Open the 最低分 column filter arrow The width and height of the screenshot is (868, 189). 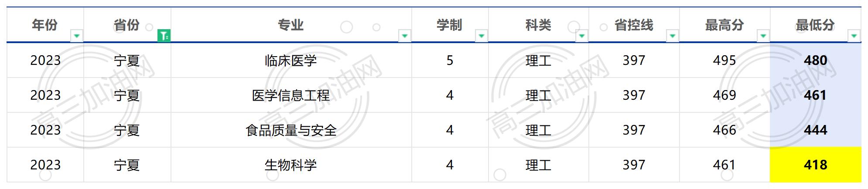click(854, 36)
